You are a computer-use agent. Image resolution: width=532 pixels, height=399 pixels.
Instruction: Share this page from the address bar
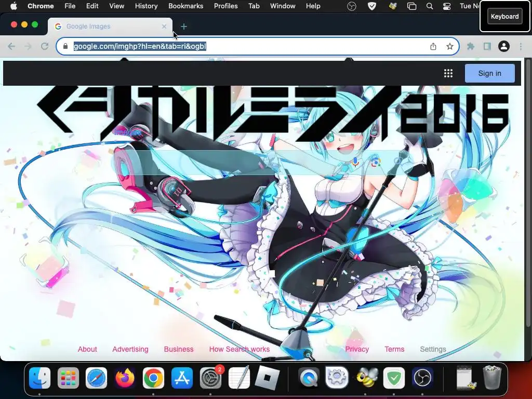tap(433, 46)
